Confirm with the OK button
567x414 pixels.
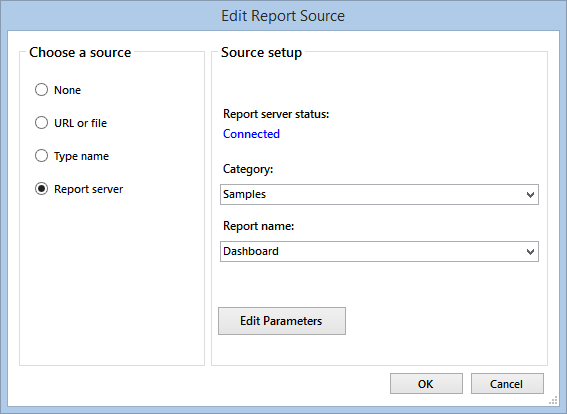[x=426, y=384]
